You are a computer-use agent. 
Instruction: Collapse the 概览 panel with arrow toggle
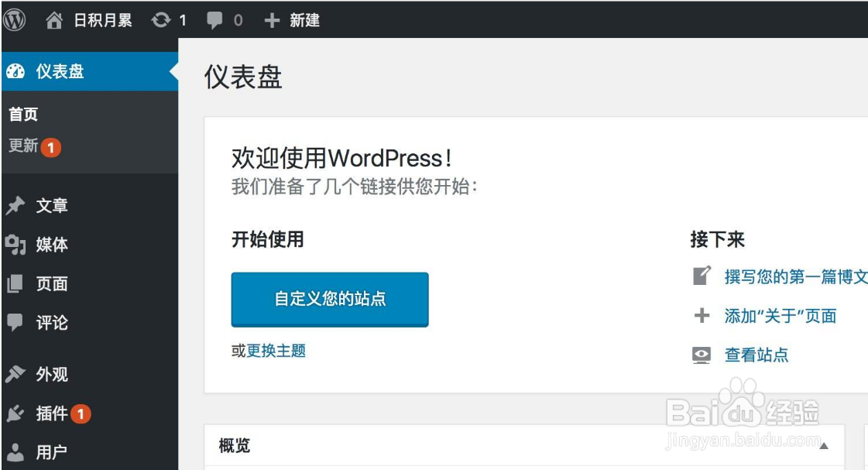point(825,446)
